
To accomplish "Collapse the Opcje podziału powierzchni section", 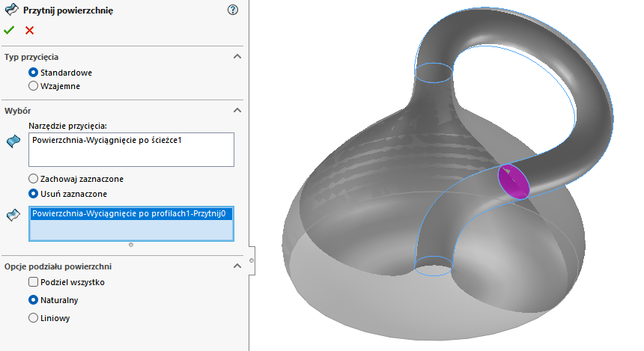I will pyautogui.click(x=237, y=266).
